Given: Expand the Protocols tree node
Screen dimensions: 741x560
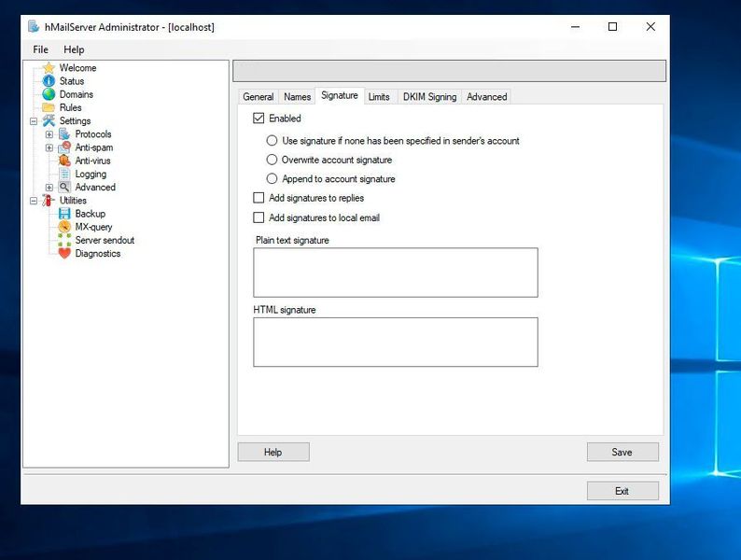Looking at the screenshot, I should coord(49,134).
